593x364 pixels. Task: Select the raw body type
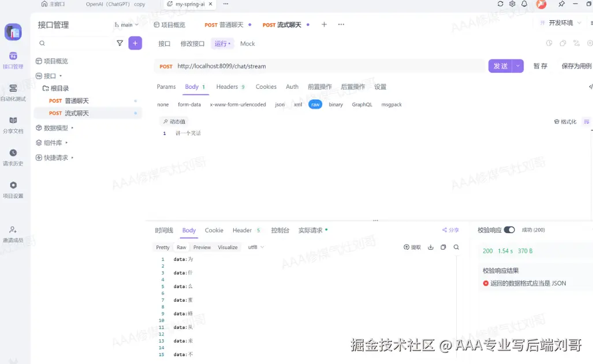click(x=315, y=104)
